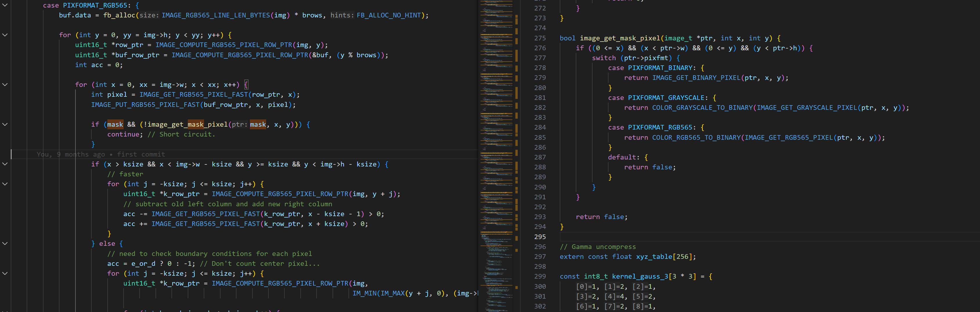This screenshot has height=312, width=980.
Task: Click the function name image_get_mask_pixel on line 275
Action: [x=620, y=38]
